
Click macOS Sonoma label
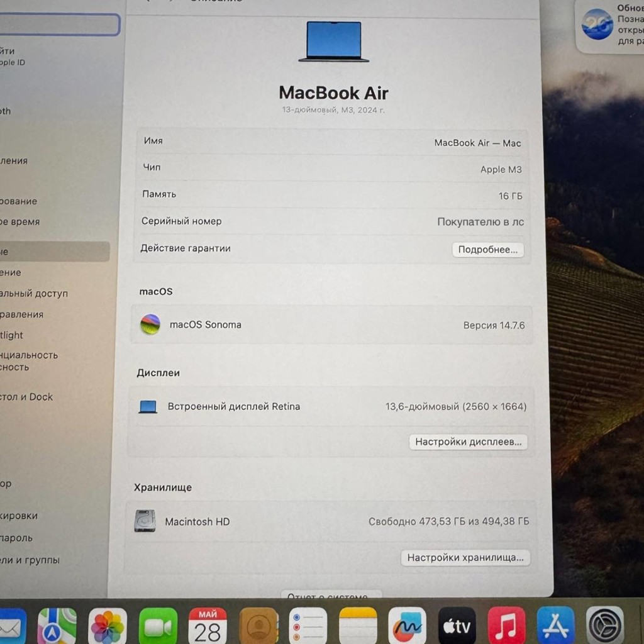pyautogui.click(x=206, y=325)
